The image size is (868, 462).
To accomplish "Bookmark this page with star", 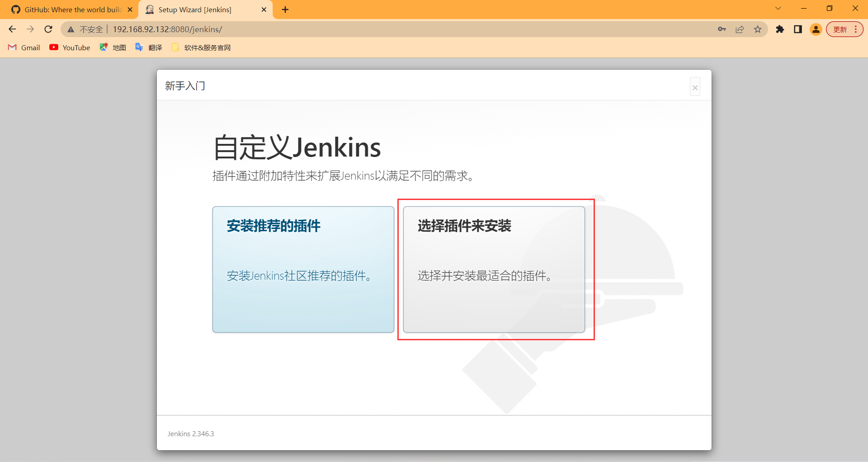I will 758,29.
